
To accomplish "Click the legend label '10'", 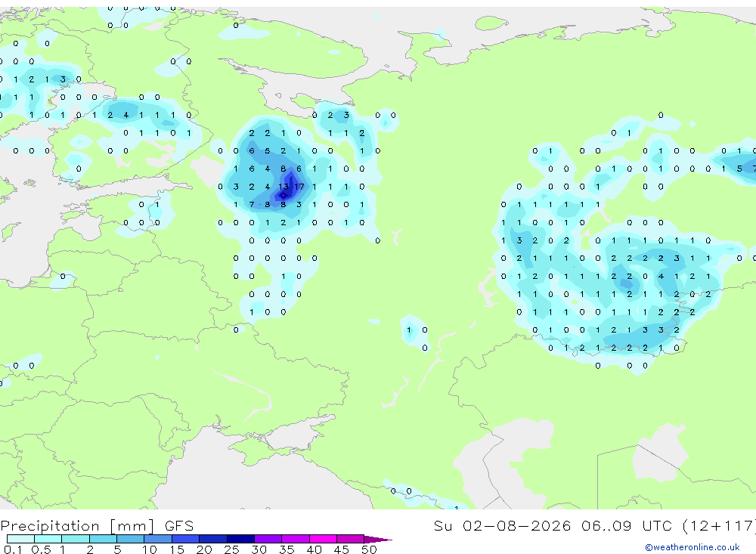I will [x=149, y=549].
